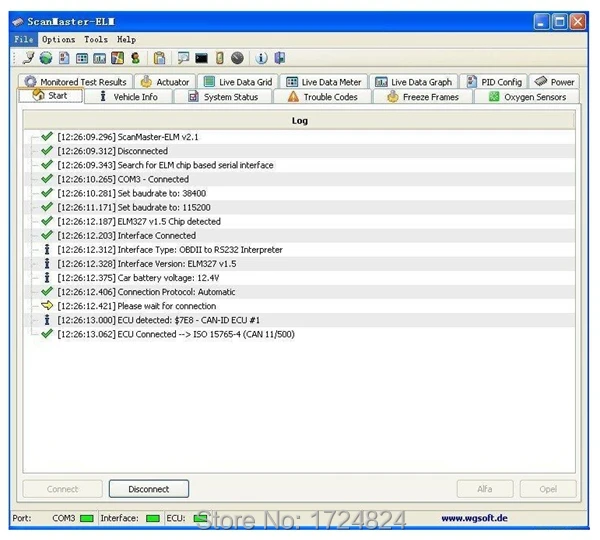The width and height of the screenshot is (600, 540).
Task: Select 'ELM327 v1.5 Chip detected' row
Action: coord(299,222)
